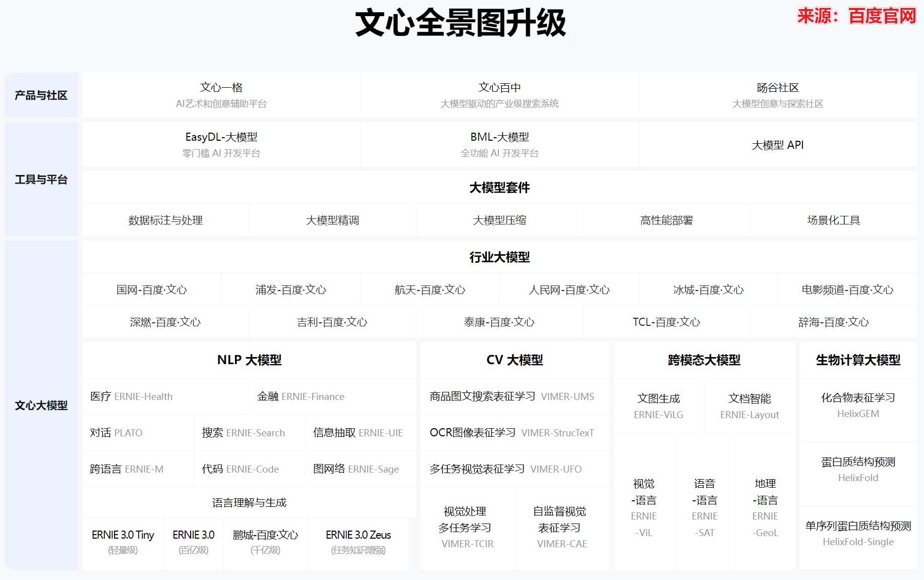Screen dimensions: 924x580
Task: Click the 来源：百度官网 source label
Action: click(856, 16)
